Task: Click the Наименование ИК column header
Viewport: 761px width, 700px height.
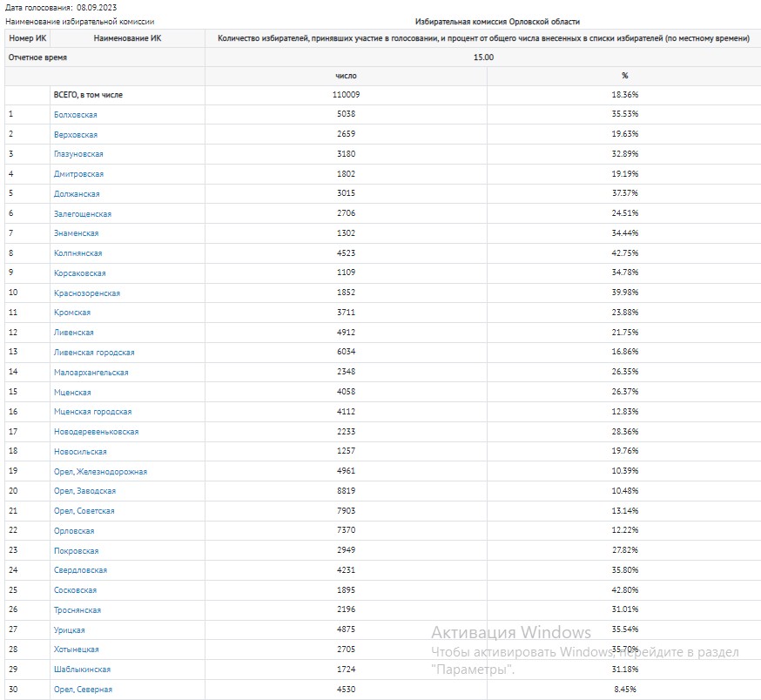Action: point(127,37)
